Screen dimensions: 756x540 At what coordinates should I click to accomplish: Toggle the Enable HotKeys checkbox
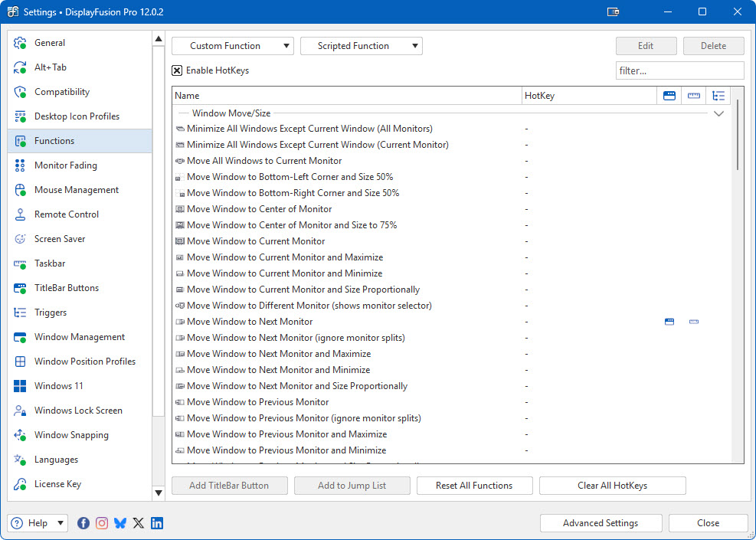pyautogui.click(x=177, y=70)
